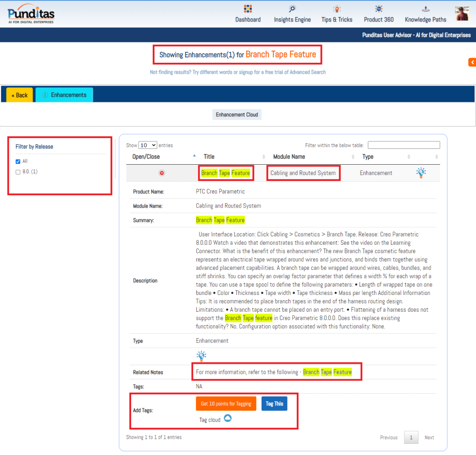Open the Knowledge Paths icon
The image size is (476, 455).
[425, 9]
